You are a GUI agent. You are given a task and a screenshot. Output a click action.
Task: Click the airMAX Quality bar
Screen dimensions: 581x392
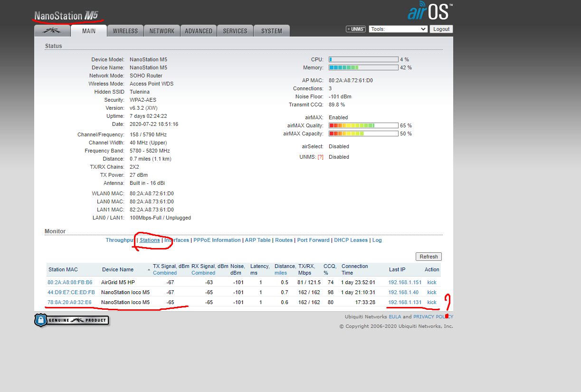pos(363,125)
